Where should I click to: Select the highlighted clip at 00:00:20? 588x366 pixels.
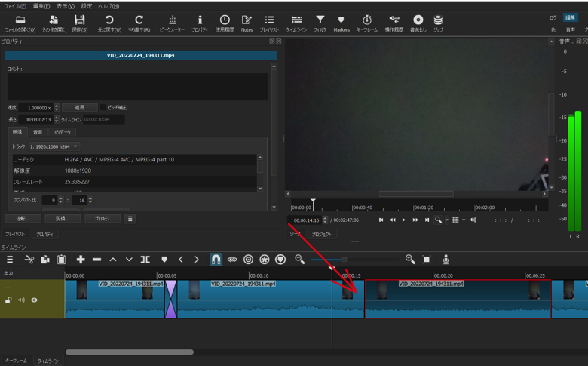coord(458,299)
